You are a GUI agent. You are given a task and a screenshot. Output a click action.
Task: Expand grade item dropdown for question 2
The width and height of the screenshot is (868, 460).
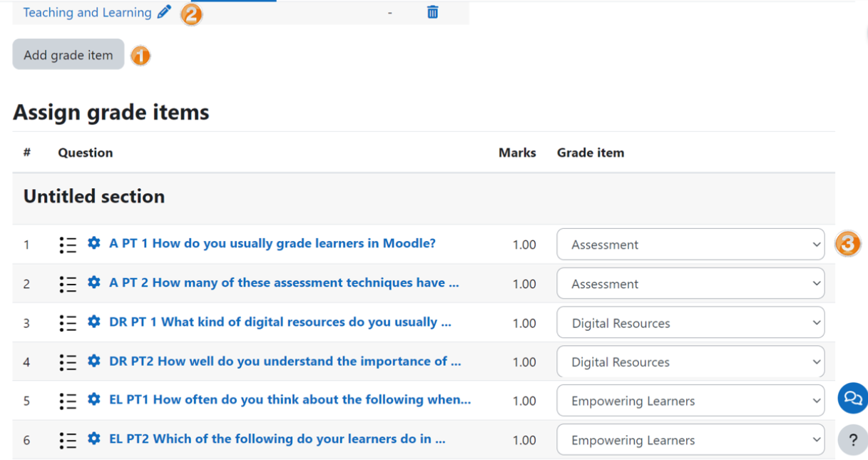point(690,284)
